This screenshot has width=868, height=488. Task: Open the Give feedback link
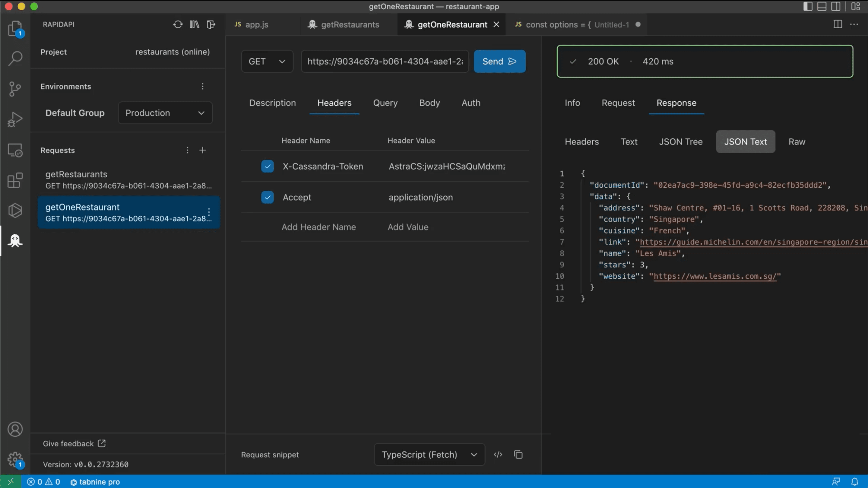[x=74, y=444]
